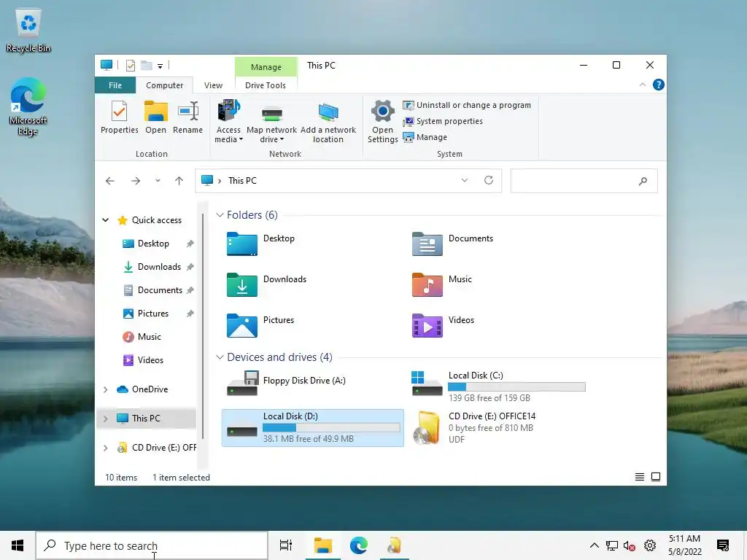Image resolution: width=747 pixels, height=560 pixels.
Task: Open the recent locations dropdown arrow
Action: (x=158, y=181)
